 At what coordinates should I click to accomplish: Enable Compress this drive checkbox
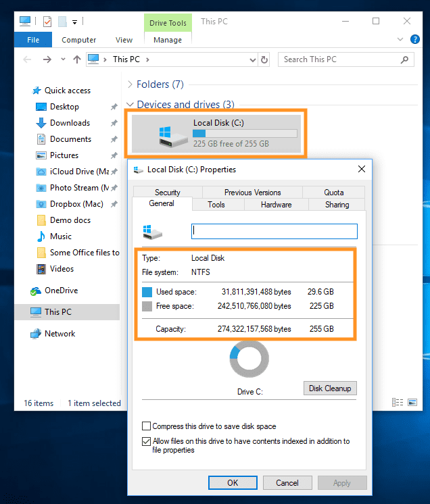146,426
